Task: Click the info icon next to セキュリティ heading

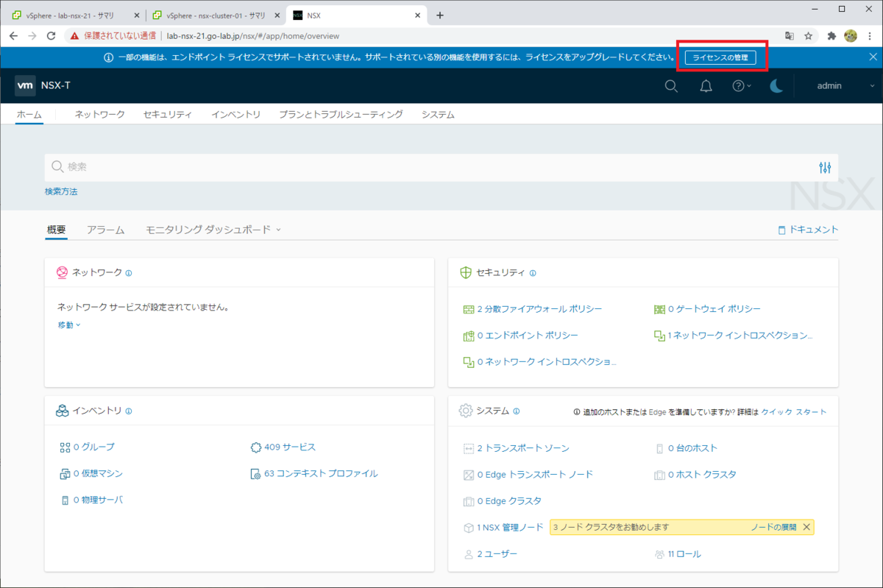Action: tap(533, 272)
